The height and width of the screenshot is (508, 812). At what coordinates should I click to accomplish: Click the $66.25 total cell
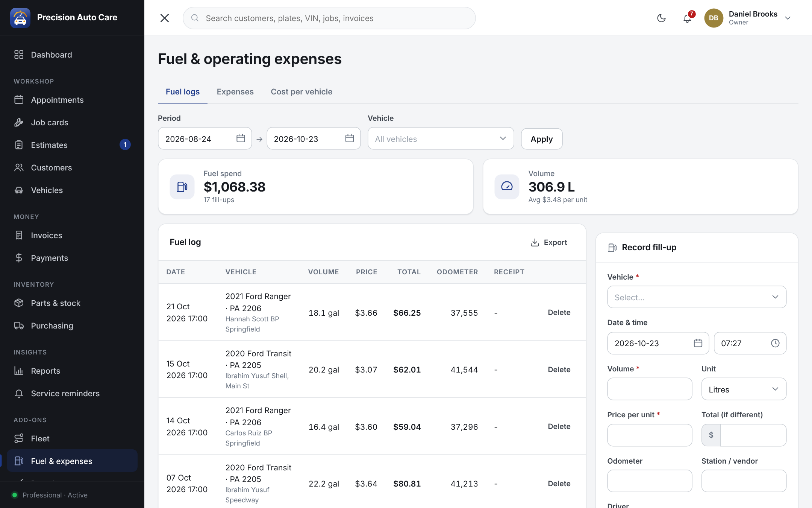click(407, 313)
